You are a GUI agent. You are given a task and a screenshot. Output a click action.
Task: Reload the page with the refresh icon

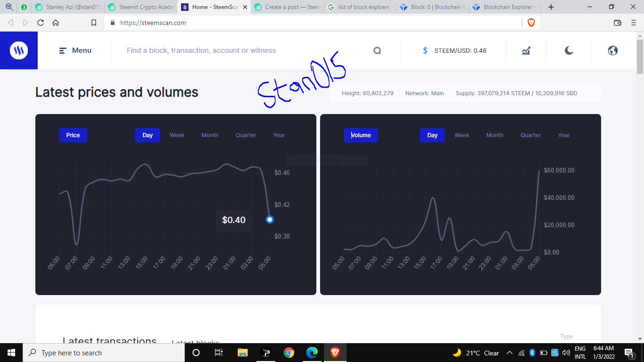tap(41, 23)
